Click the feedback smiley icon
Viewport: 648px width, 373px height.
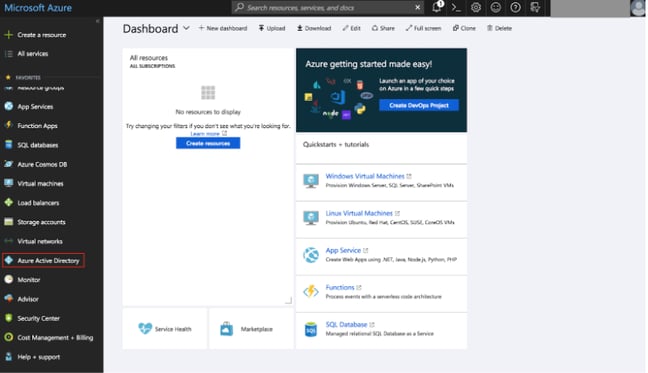tap(496, 7)
